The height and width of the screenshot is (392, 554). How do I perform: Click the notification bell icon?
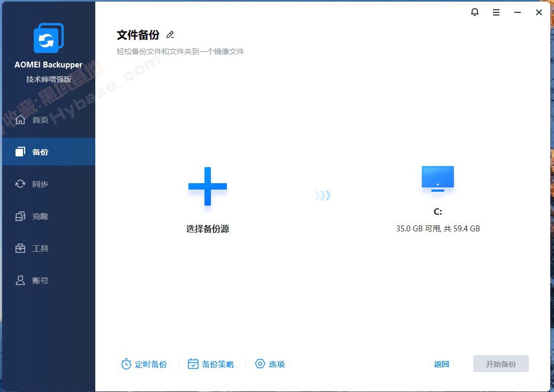475,12
